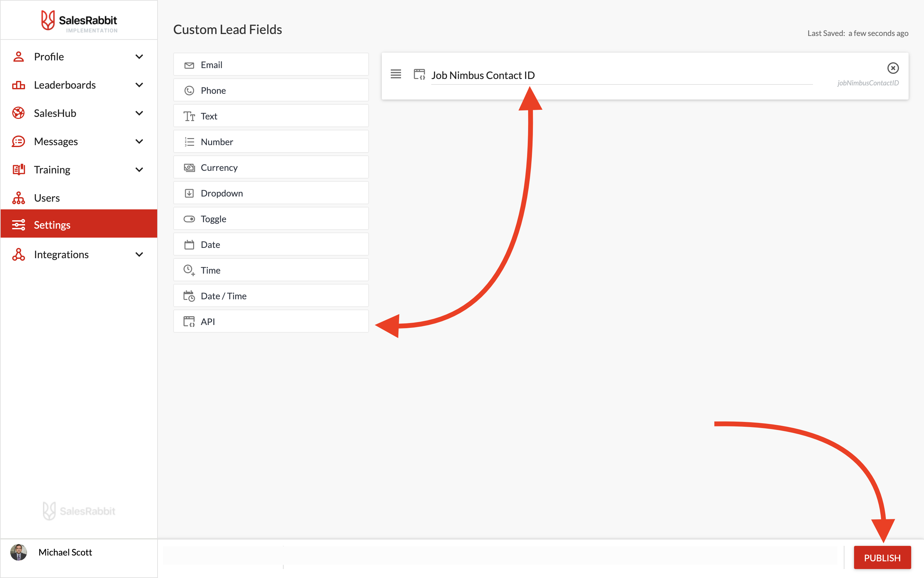Viewport: 924px width, 578px height.
Task: Go to the Users page
Action: point(79,198)
